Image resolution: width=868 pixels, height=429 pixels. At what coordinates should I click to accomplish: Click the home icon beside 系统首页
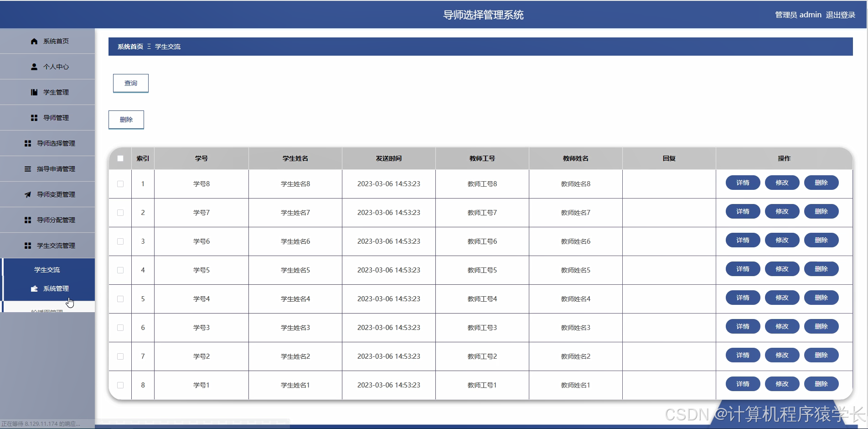pos(34,41)
